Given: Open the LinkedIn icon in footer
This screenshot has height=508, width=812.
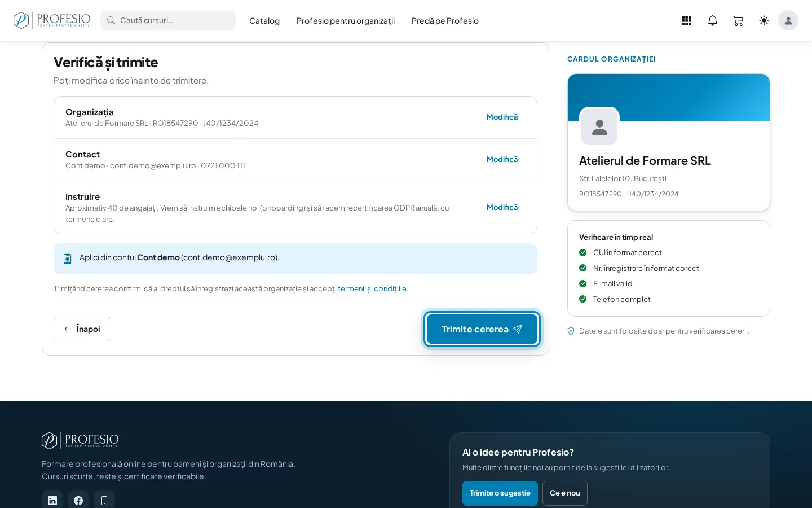Looking at the screenshot, I should point(52,500).
